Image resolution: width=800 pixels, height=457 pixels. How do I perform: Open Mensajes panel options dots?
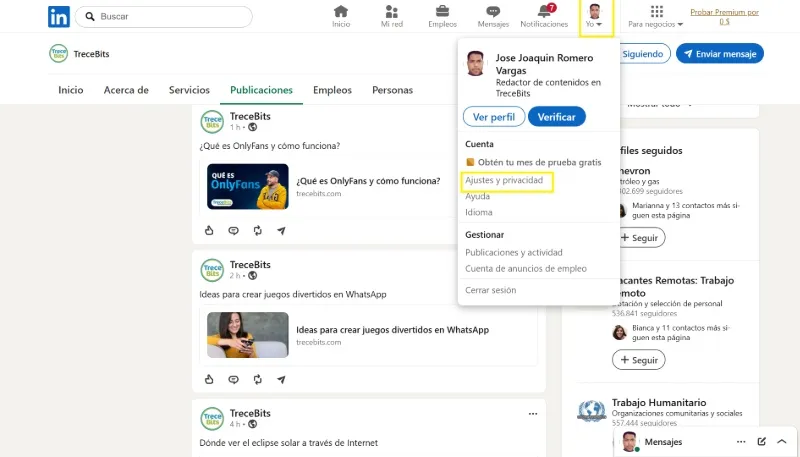[x=741, y=442]
